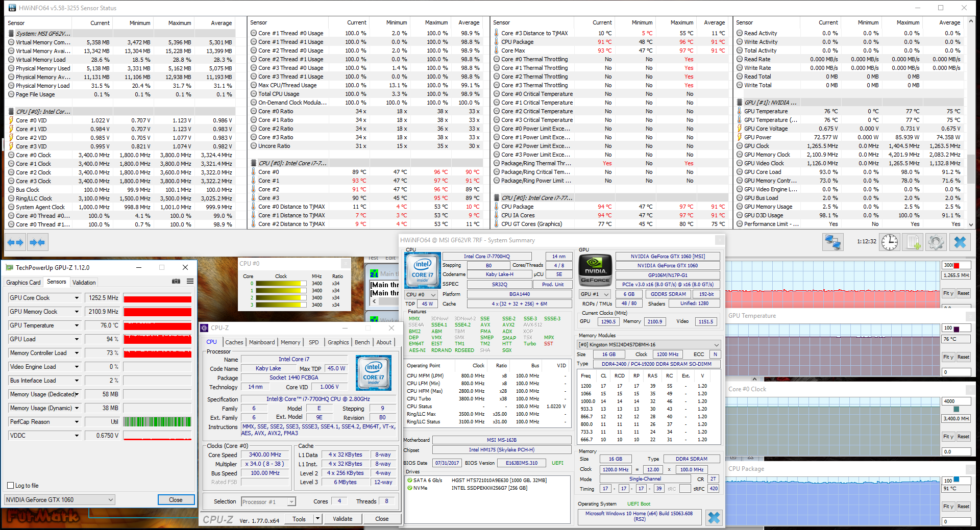Open the NVIDIA GeForce GTX 1060 dropdown
This screenshot has width=980, height=530.
tap(110, 500)
